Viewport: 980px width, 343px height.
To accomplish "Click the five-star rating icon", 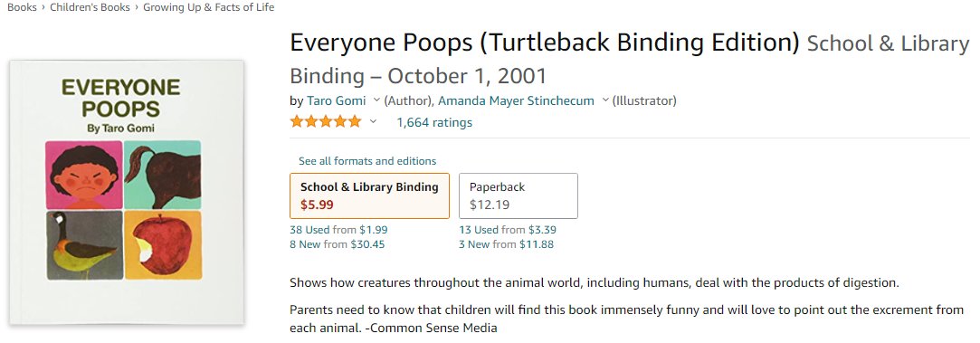I will (x=326, y=122).
